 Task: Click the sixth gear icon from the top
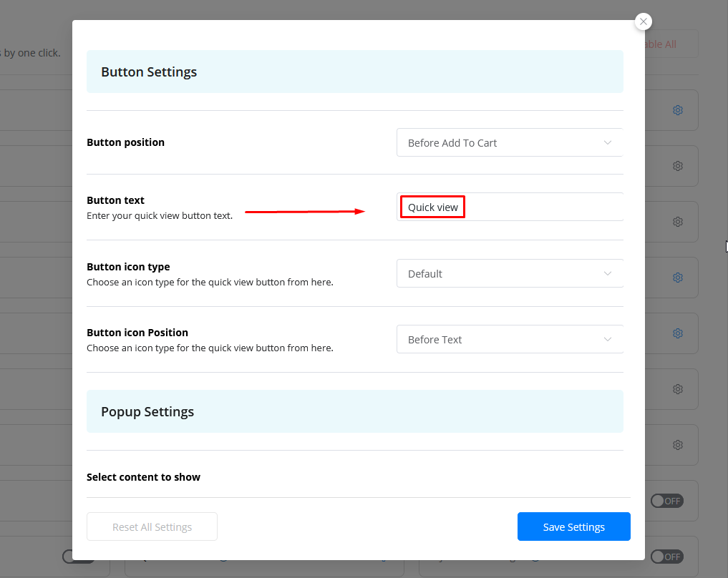(x=677, y=389)
